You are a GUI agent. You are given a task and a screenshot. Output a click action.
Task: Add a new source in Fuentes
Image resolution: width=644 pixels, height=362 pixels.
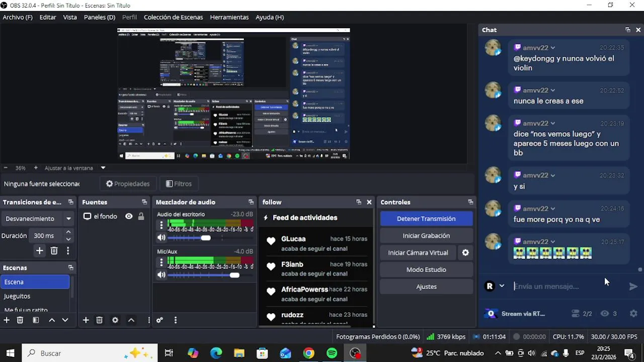point(86,320)
